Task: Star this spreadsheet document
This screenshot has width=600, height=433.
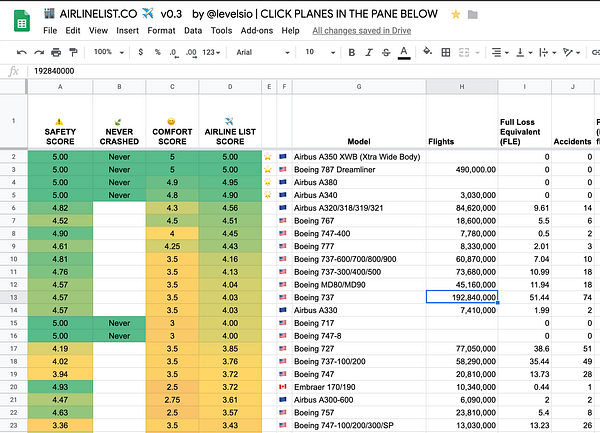Action: [456, 14]
